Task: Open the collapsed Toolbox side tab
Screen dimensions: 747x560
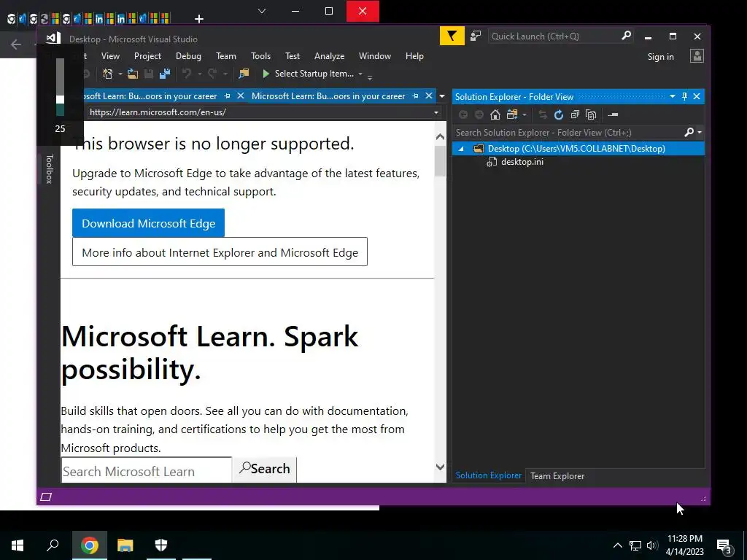Action: point(49,169)
